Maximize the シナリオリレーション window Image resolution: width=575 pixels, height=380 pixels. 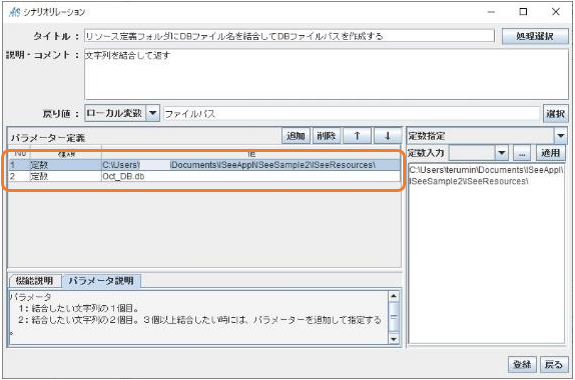(x=523, y=12)
